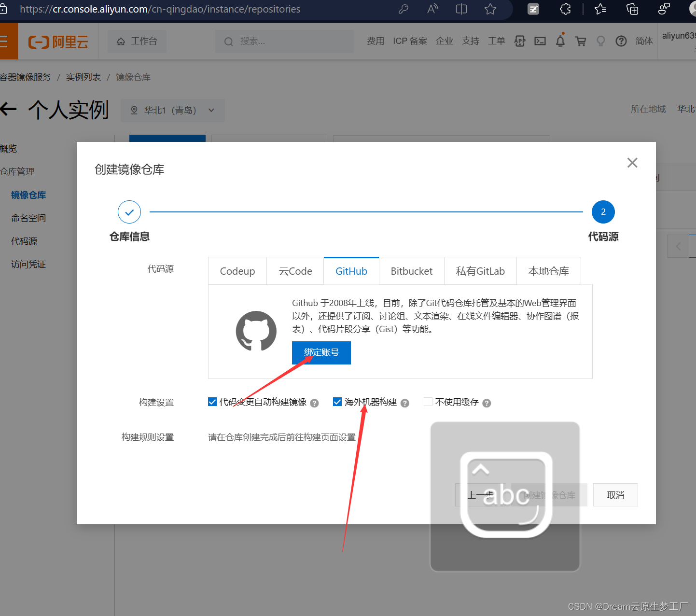
Task: Click the Aliyun logo
Action: 58,42
